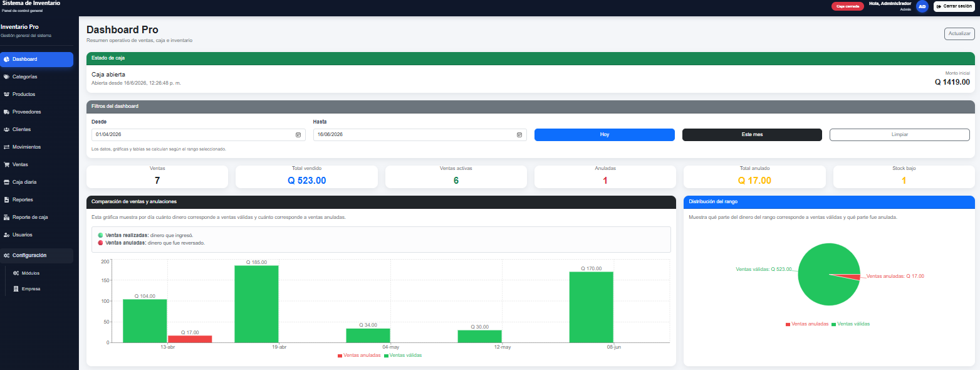
Task: Select the 19-abr bar labeled Q 185.00
Action: click(256, 304)
